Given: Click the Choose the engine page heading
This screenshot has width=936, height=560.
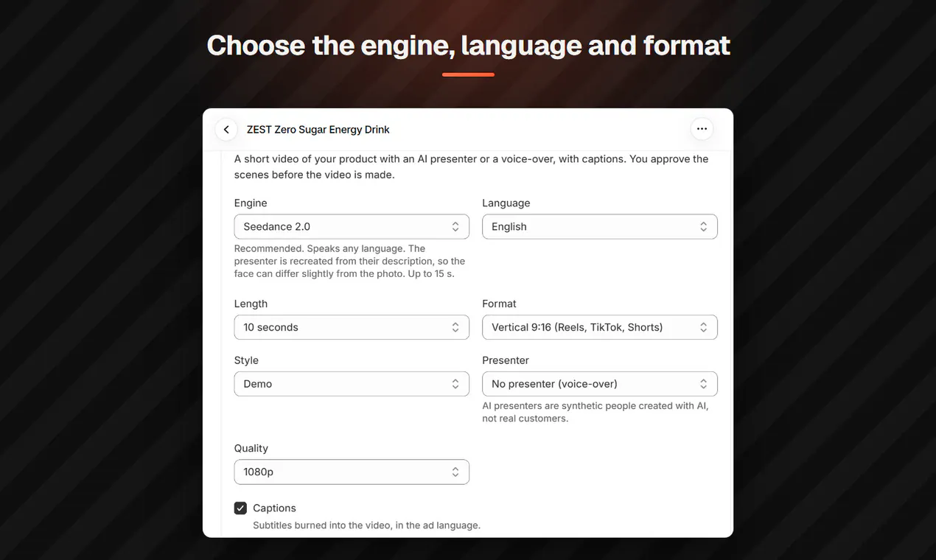Looking at the screenshot, I should (468, 46).
